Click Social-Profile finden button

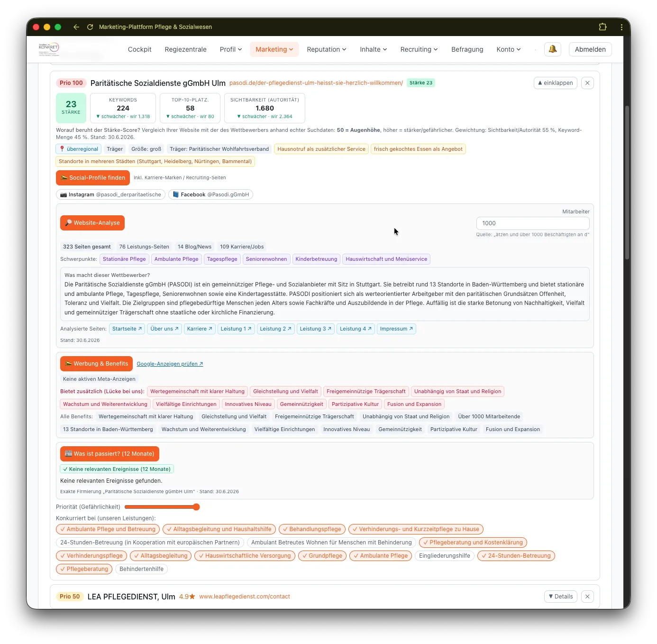93,178
